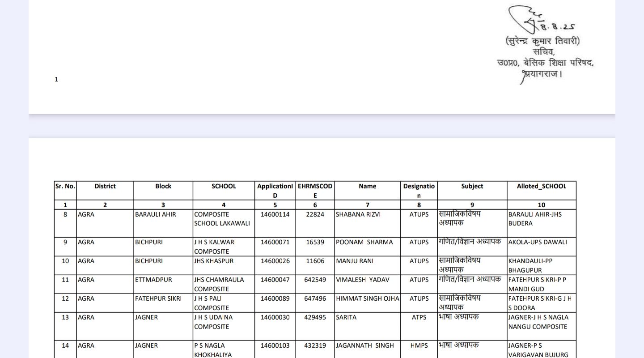Select the name HIMMAT SINGH OJHA

click(x=367, y=298)
